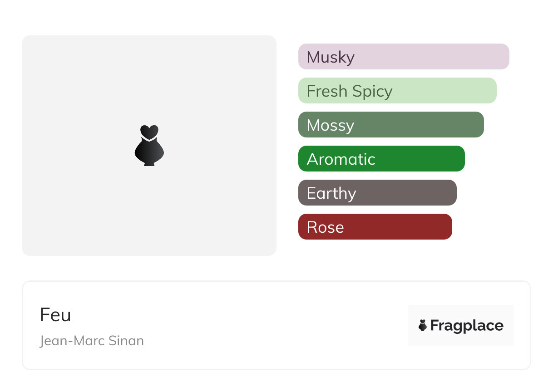Click the heart-shaped cap of the bottle icon
The width and height of the screenshot is (553, 392).
point(149,131)
